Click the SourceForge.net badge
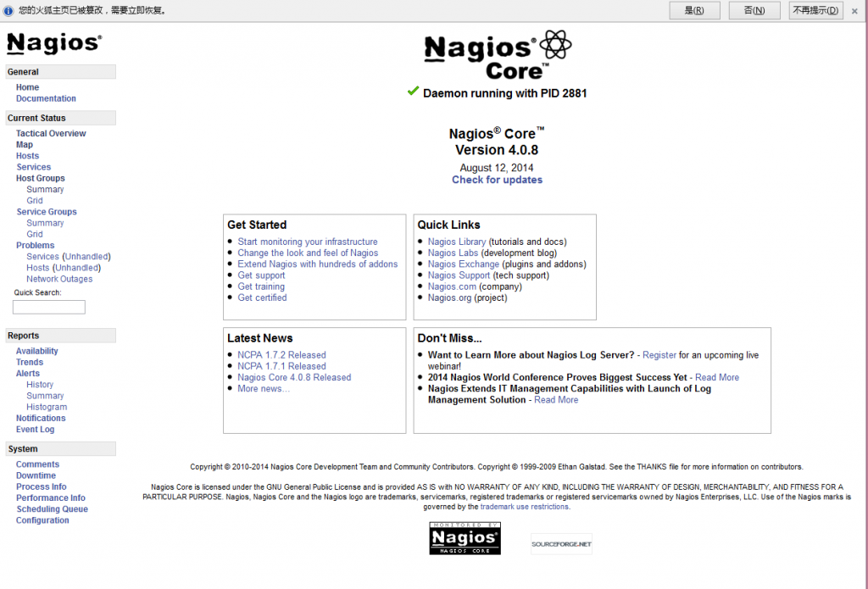 click(x=561, y=544)
